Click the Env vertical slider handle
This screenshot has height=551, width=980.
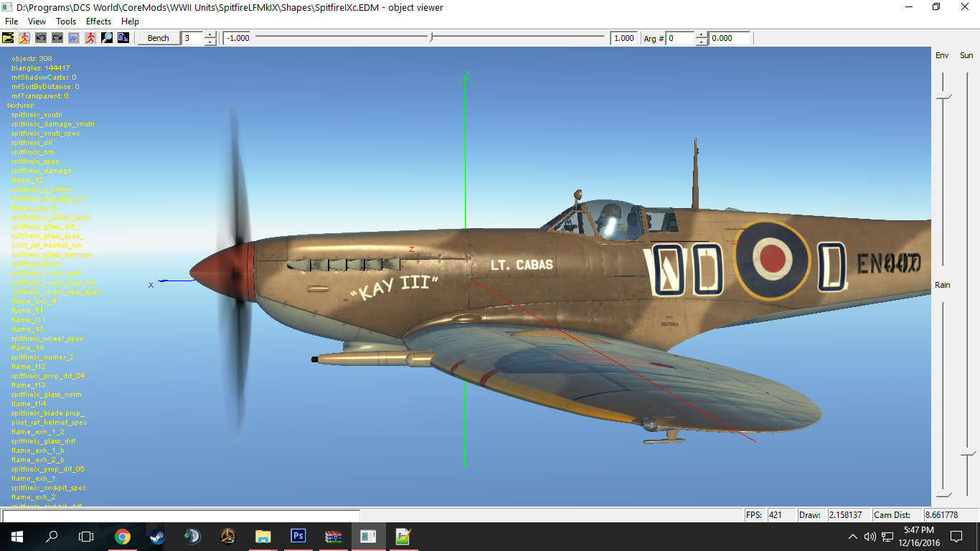point(944,97)
